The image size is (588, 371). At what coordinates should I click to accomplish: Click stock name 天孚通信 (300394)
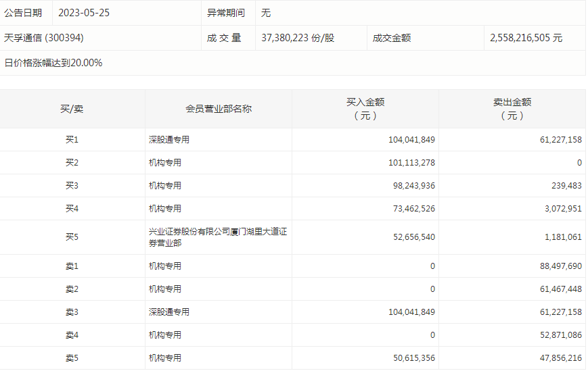pyautogui.click(x=44, y=38)
